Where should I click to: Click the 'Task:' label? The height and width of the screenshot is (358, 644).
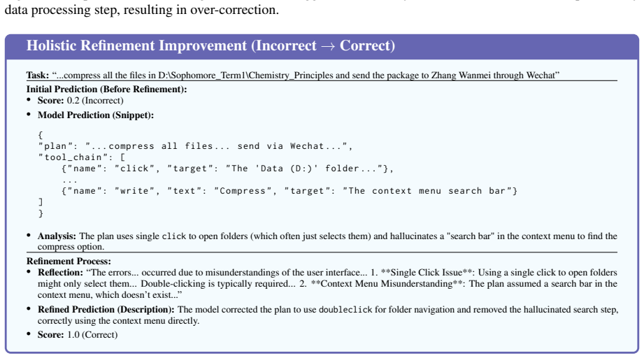[x=38, y=75]
